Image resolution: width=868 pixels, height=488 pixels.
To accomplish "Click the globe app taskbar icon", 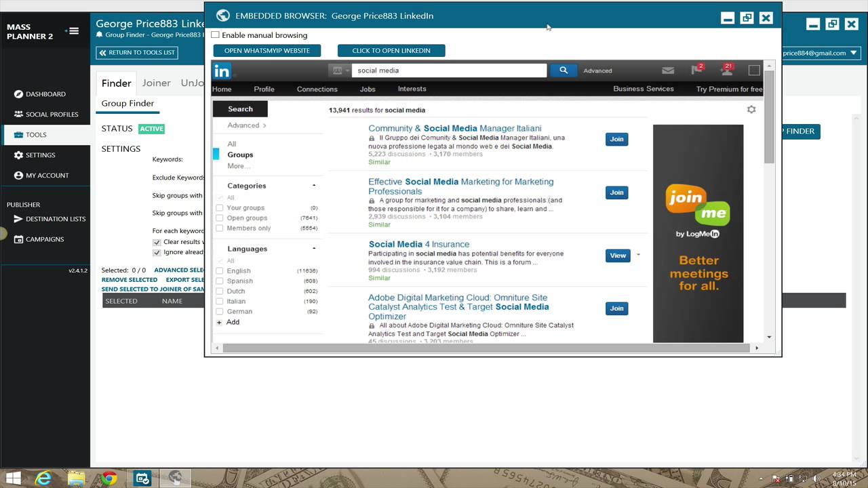I will (175, 479).
